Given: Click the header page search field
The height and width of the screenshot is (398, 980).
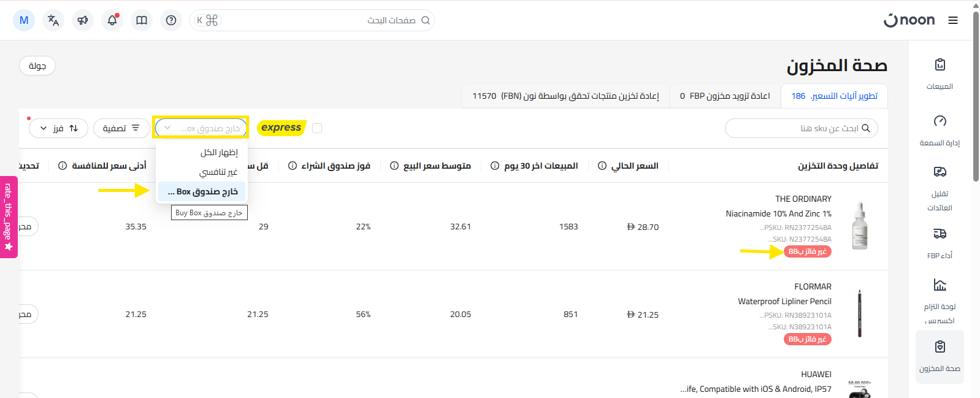Looking at the screenshot, I should point(313,20).
